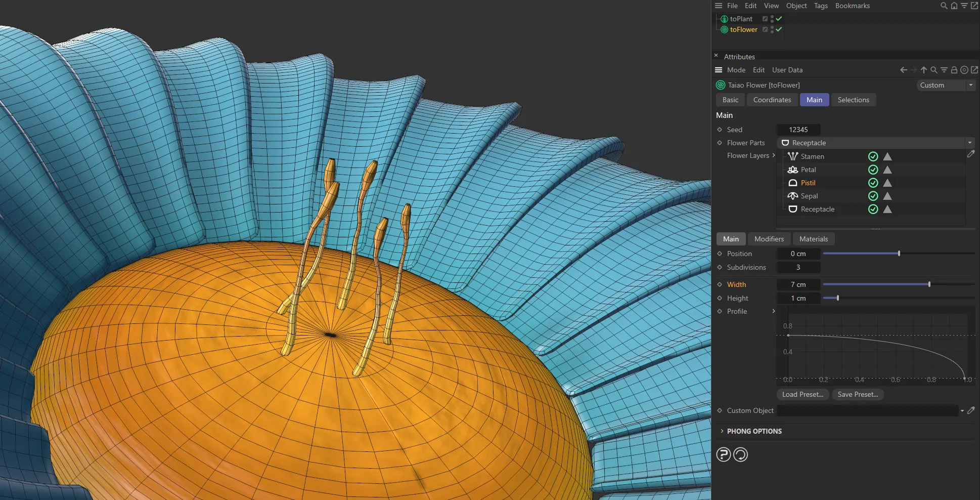Toggle the toFlower object green checkmark

779,29
